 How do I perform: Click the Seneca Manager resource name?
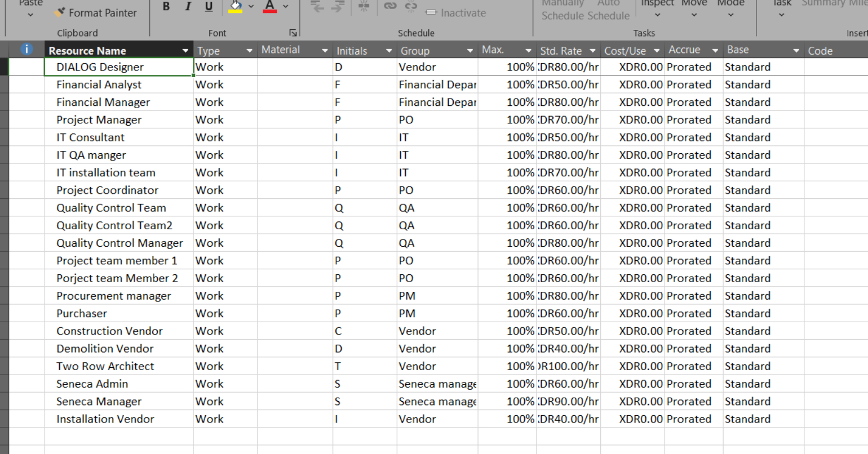click(99, 401)
